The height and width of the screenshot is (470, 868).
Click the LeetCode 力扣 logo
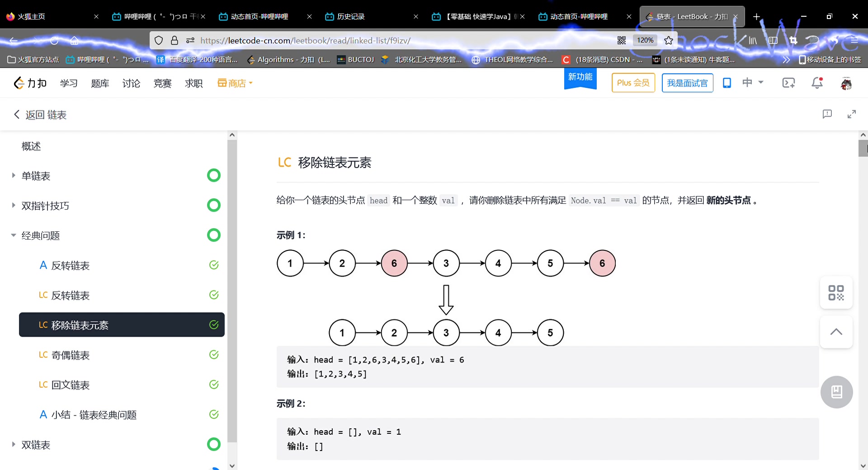click(29, 83)
